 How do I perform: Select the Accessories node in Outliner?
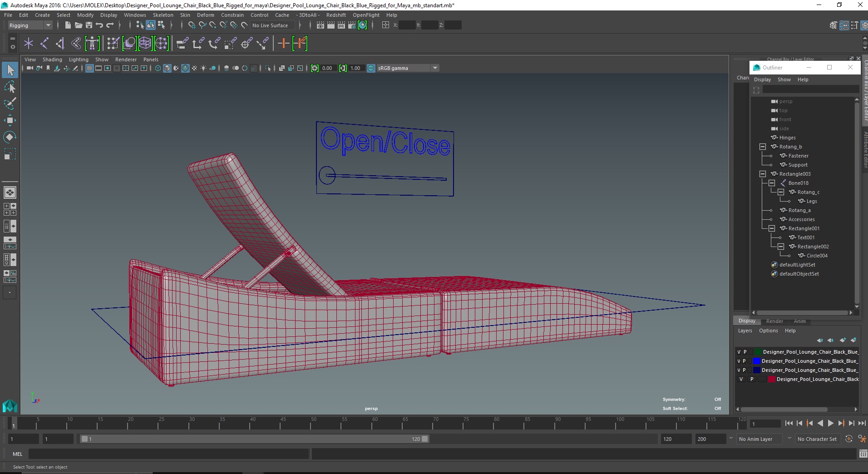(801, 219)
